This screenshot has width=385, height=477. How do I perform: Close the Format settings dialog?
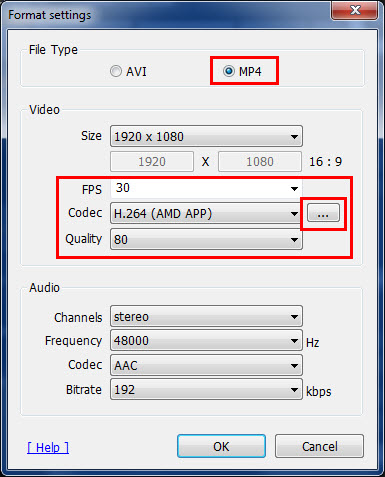[x=355, y=10]
